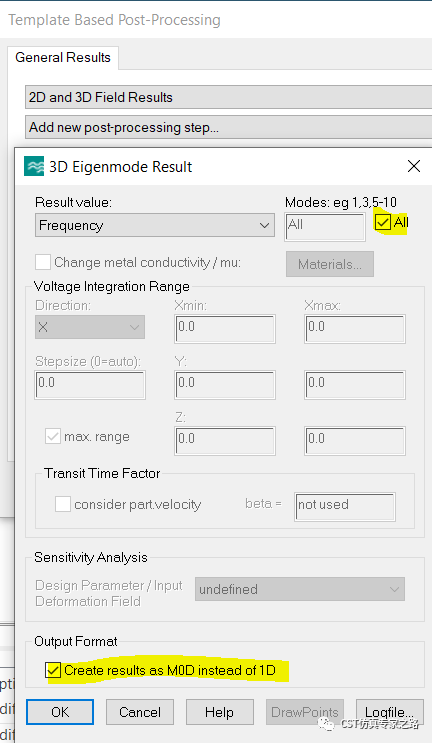Enable consider part.velocity checkbox

coord(63,504)
